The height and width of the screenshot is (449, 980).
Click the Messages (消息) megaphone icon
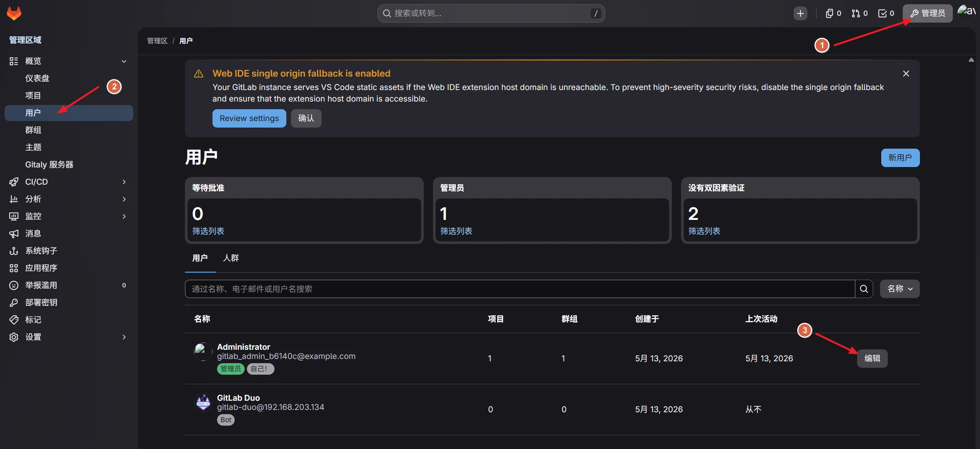click(14, 234)
